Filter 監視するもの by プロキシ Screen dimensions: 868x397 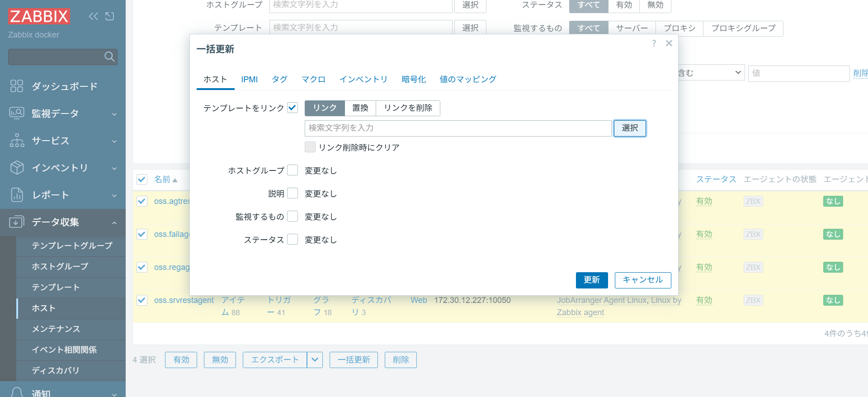pyautogui.click(x=679, y=28)
